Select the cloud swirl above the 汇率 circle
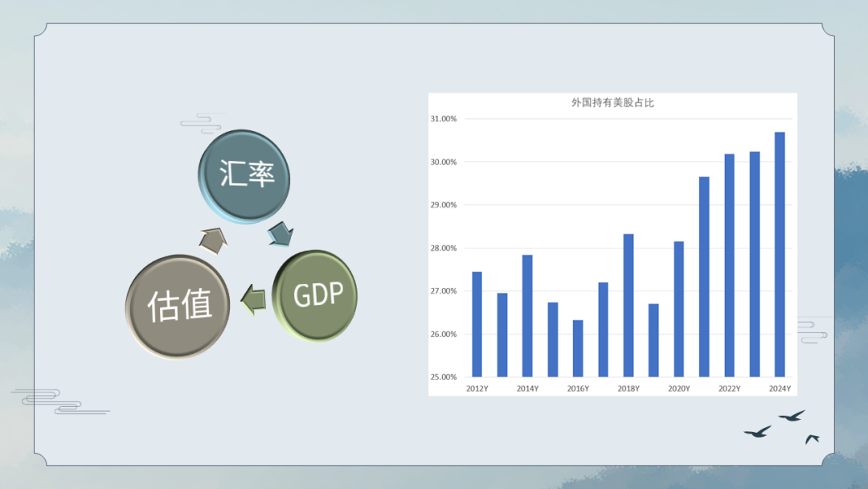The width and height of the screenshot is (868, 489). click(x=201, y=121)
